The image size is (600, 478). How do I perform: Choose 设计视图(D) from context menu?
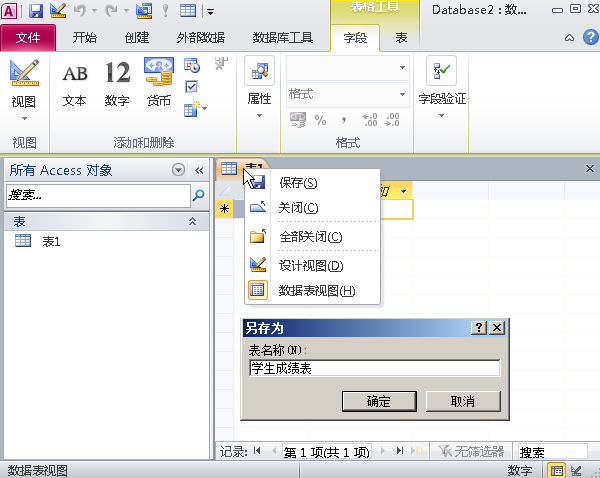(313, 265)
